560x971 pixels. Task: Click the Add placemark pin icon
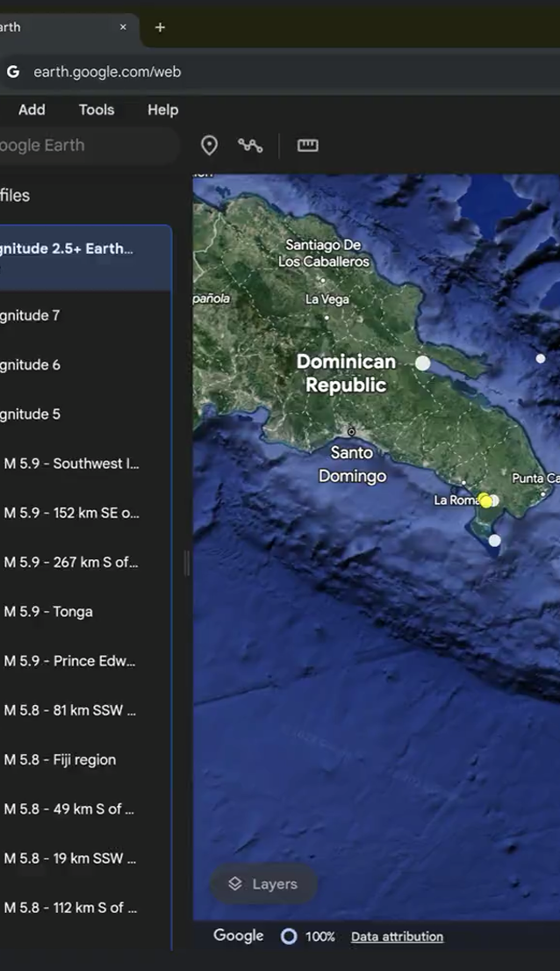click(209, 146)
